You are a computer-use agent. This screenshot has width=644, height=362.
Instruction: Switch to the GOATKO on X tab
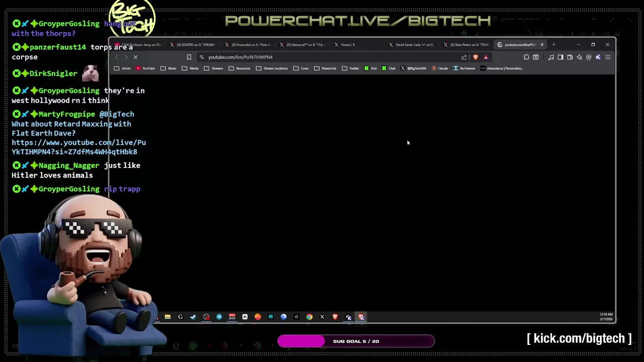coord(193,45)
